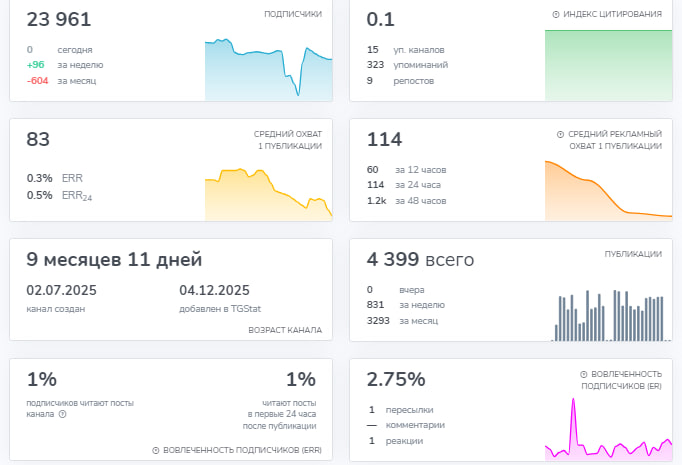
Task: Click the 4 399 всего publications total
Action: [x=420, y=260]
